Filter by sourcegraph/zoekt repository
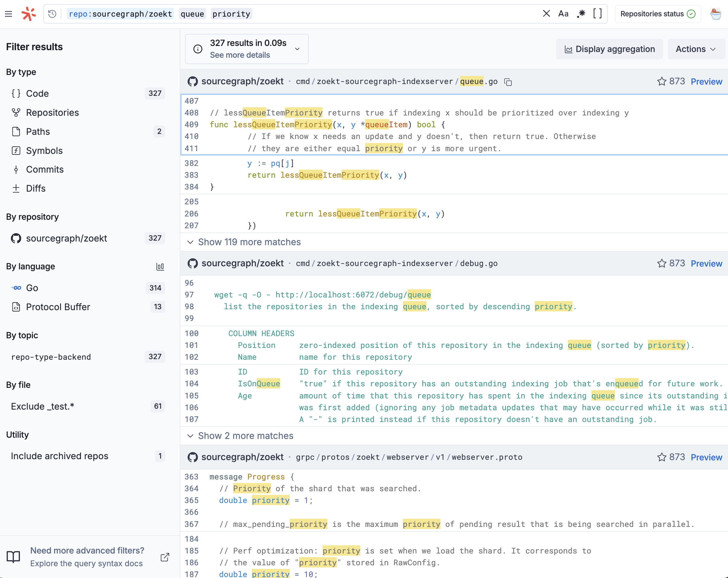 point(88,238)
